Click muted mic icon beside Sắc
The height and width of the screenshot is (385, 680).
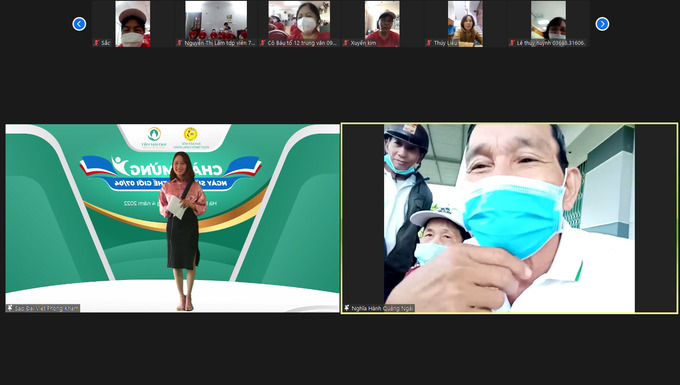coord(96,43)
